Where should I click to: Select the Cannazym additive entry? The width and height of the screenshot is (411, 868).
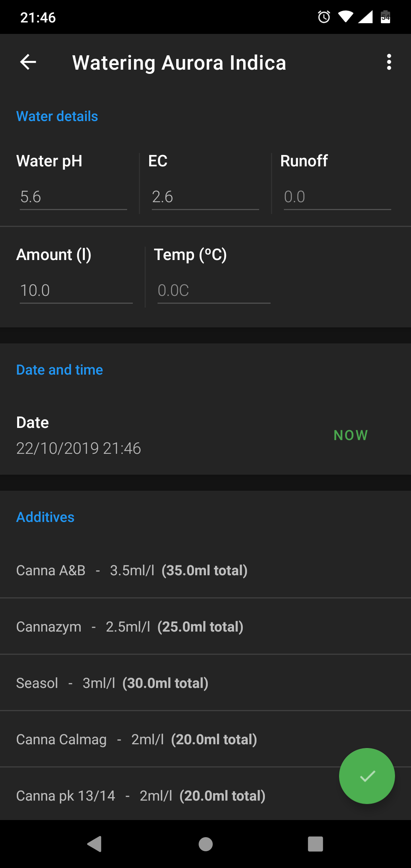[x=129, y=627]
